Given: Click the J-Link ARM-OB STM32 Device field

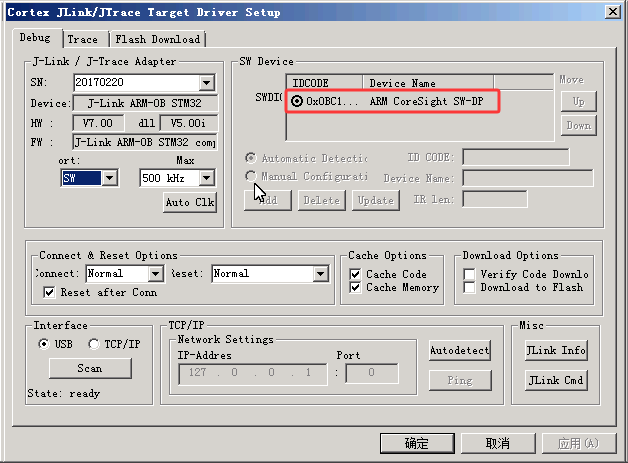Looking at the screenshot, I should click(x=145, y=103).
